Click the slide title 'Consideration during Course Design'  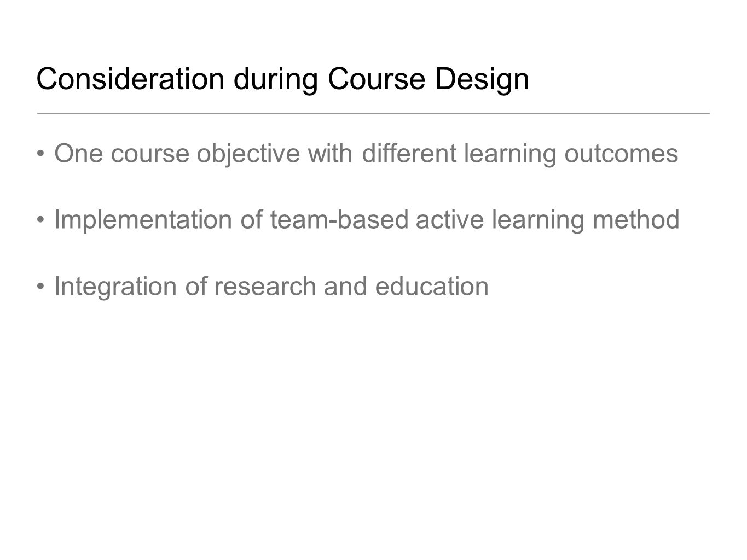[282, 79]
